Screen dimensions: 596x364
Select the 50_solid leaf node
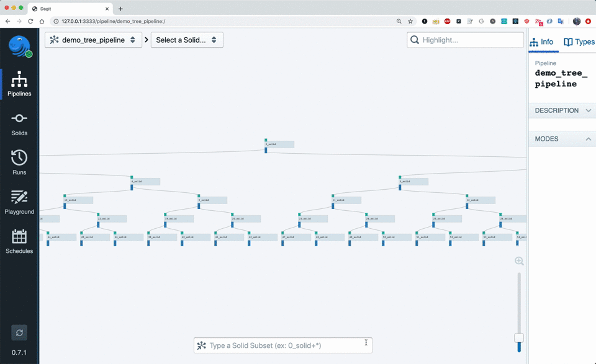397,237
